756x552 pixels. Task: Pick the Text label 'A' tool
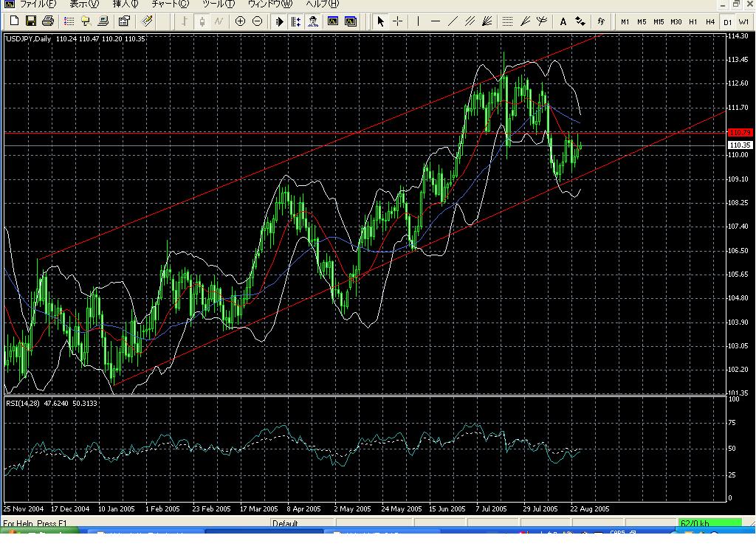pos(563,21)
